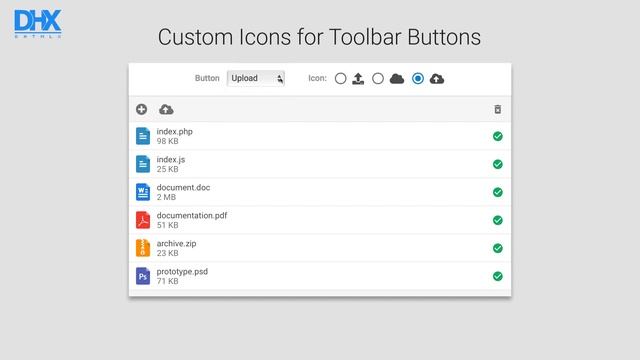Viewport: 640px width, 360px height.
Task: Click the trash delete-all icon
Action: pyautogui.click(x=498, y=109)
